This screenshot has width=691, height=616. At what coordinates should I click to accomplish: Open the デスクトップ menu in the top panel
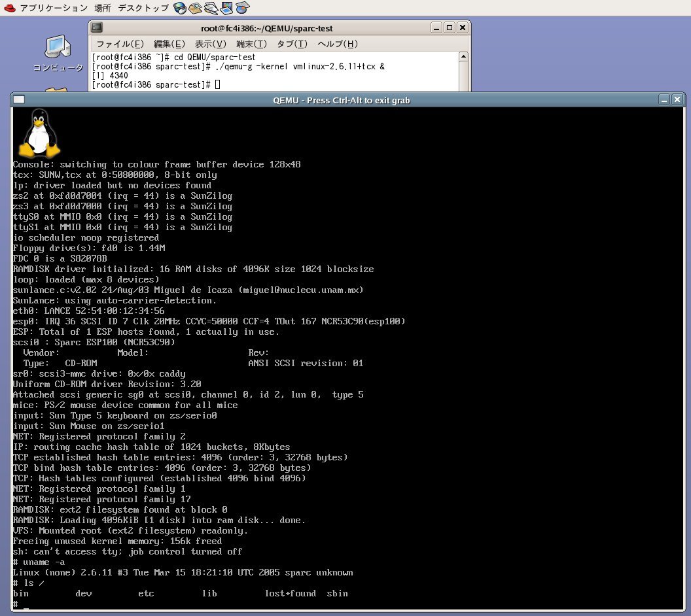coord(143,8)
